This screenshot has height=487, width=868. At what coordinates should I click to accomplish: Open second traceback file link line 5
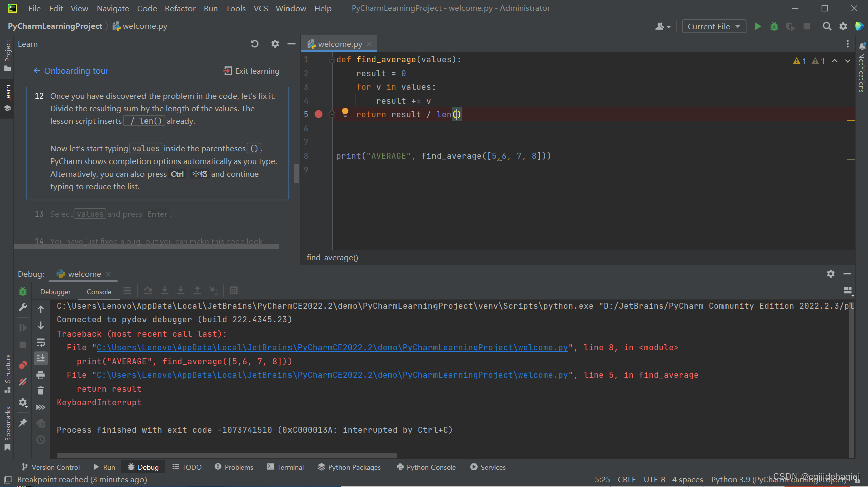332,375
